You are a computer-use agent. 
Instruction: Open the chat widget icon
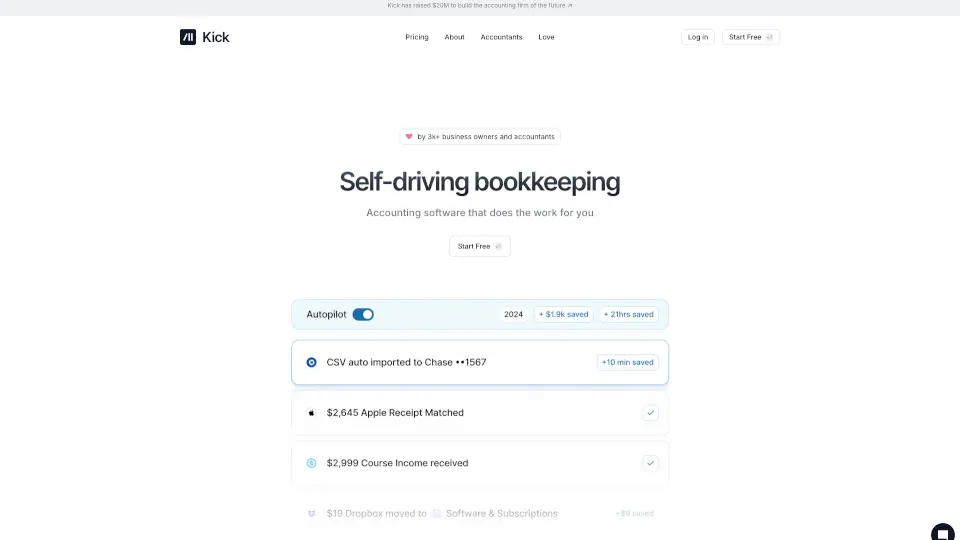[x=942, y=531]
